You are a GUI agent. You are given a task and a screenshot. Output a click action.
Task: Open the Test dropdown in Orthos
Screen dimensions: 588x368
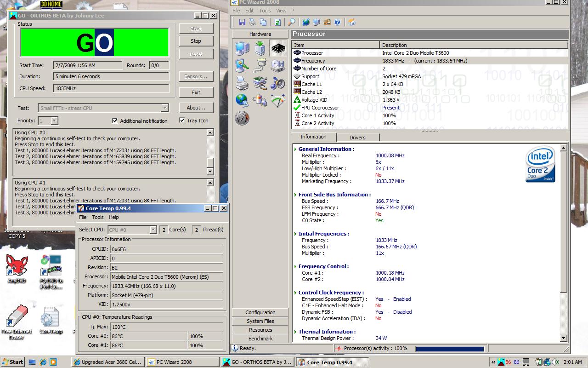(x=164, y=108)
